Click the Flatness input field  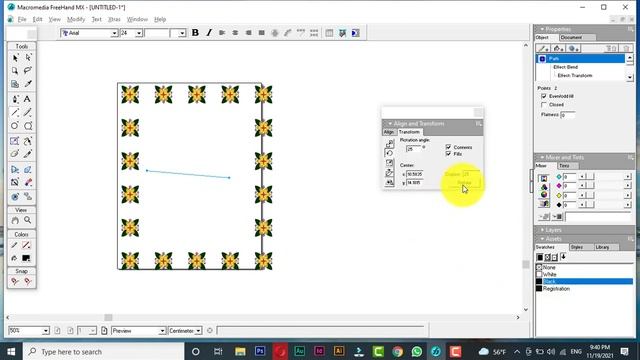coord(567,115)
